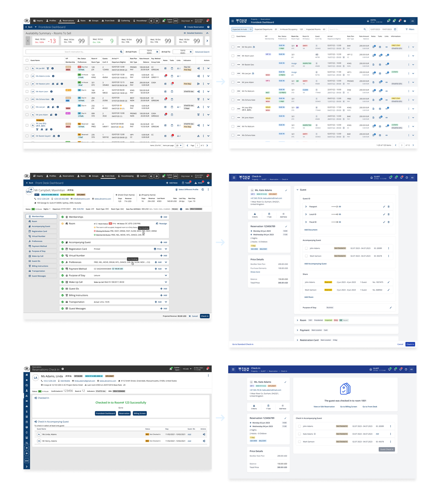441x504 pixels.
Task: Click Billing Screen button after successful check-in
Action: pyautogui.click(x=140, y=413)
